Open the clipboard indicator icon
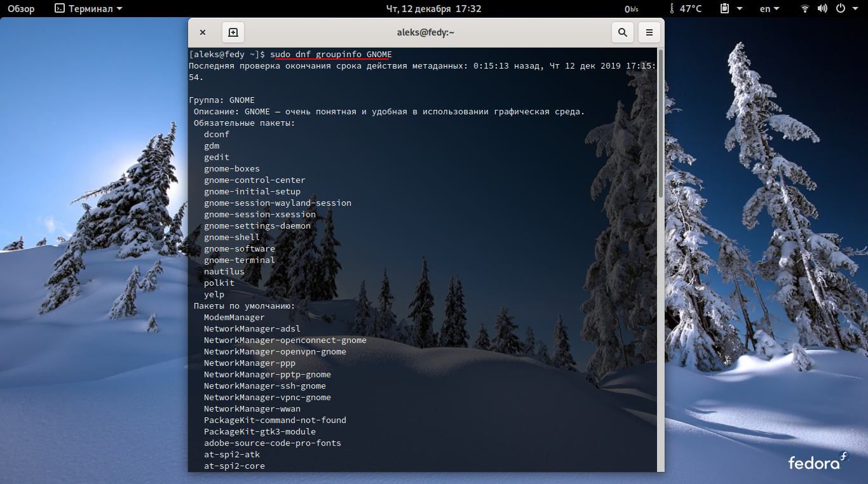The width and height of the screenshot is (868, 484). 724,9
